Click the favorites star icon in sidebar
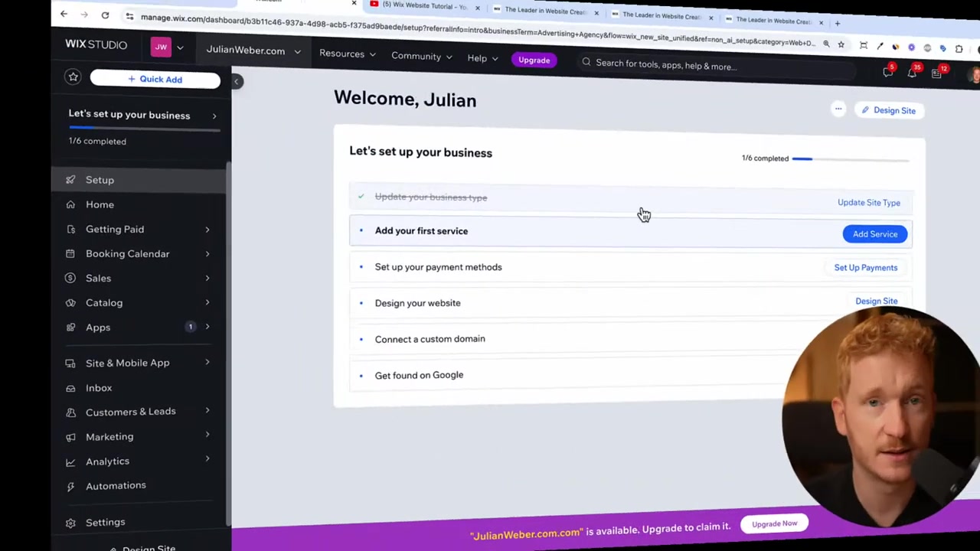Viewport: 980px width, 551px height. click(73, 77)
